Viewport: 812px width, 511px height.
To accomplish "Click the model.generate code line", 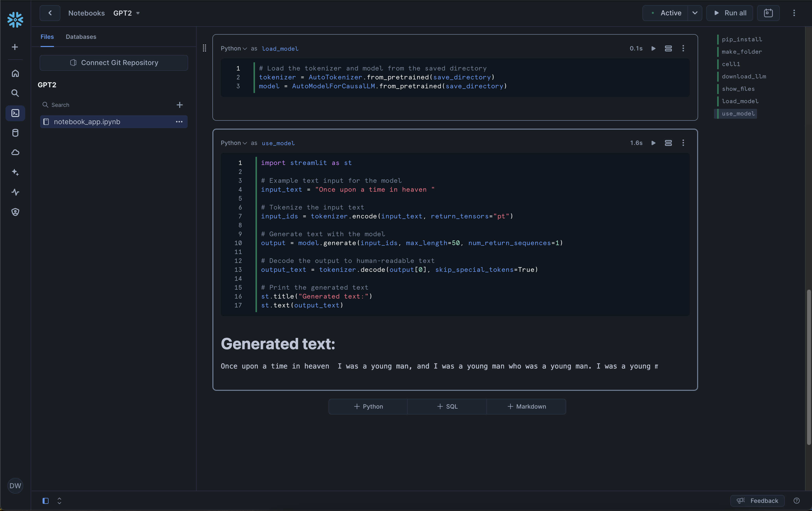I will 412,243.
